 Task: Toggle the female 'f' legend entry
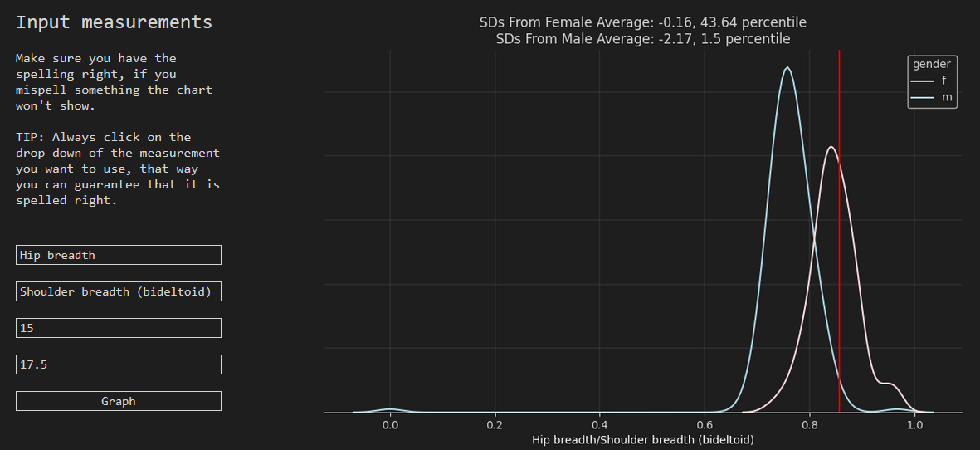(x=931, y=81)
